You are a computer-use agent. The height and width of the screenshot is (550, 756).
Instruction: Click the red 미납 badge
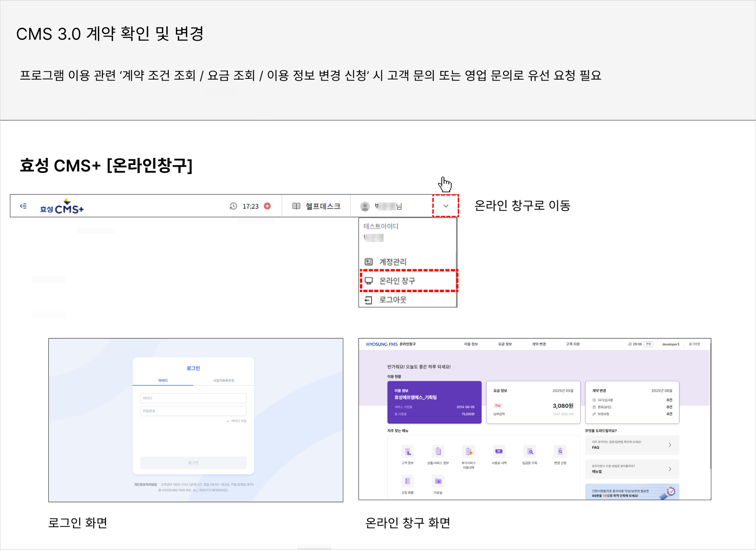498,406
